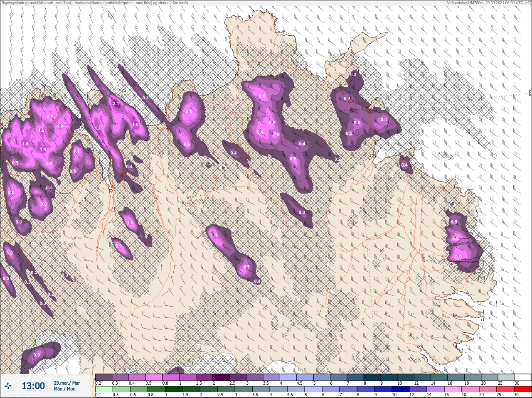This screenshot has width=532, height=398.
Task: Click the '29.mar./ Mar' date text
Action: [66, 383]
